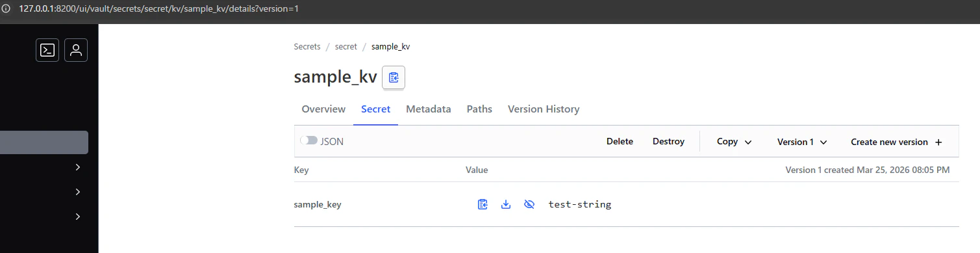Download the sample_key value
The width and height of the screenshot is (980, 253).
pyautogui.click(x=506, y=204)
